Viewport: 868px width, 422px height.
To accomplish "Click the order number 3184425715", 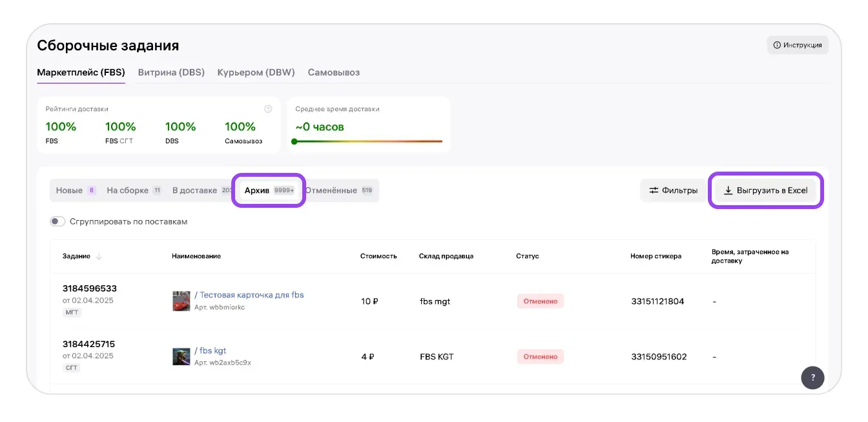I will (88, 344).
